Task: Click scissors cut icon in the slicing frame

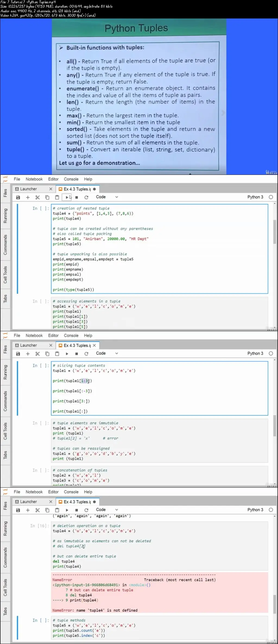Action: coord(37,354)
